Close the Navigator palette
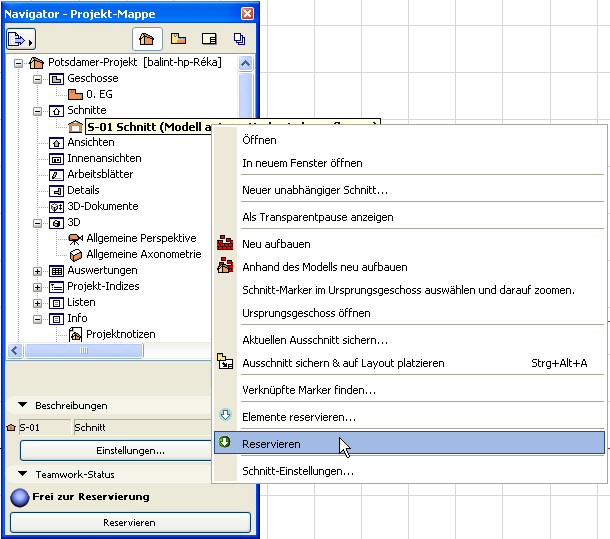Viewport: 610px width, 539px height. coord(247,14)
